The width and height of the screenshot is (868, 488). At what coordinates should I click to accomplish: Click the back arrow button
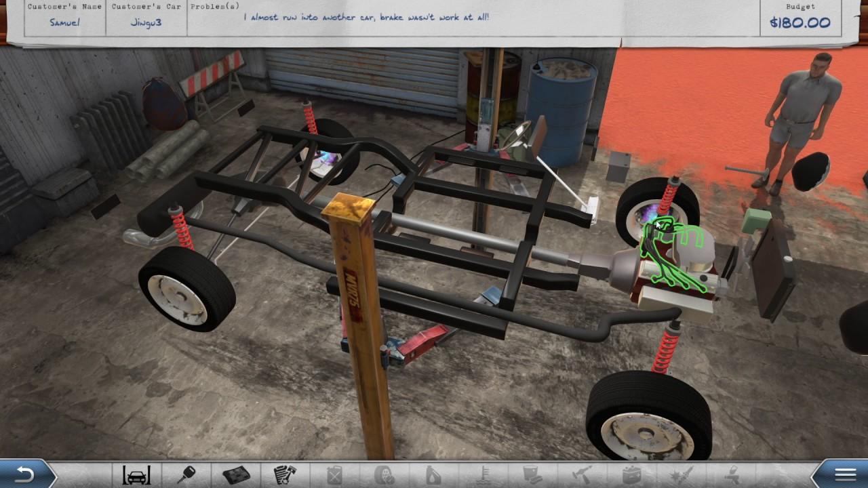click(24, 474)
